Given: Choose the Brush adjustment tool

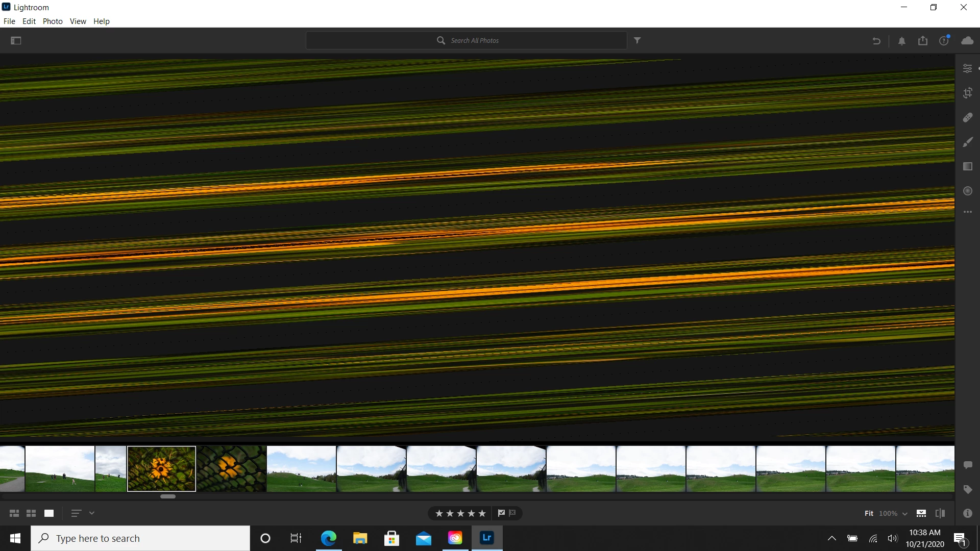Looking at the screenshot, I should pos(967,142).
